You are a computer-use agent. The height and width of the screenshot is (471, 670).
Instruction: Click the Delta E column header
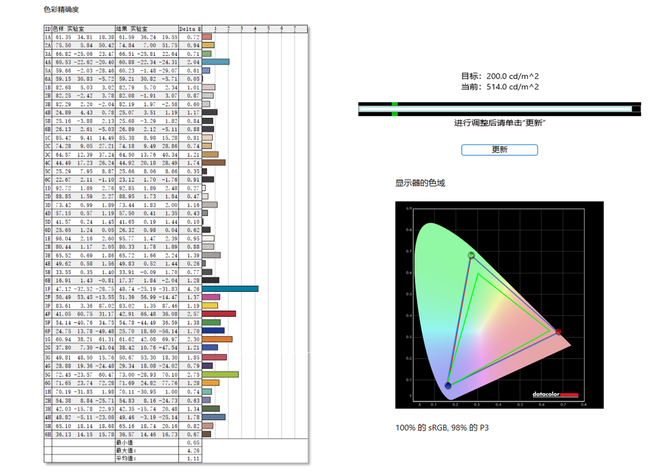pos(190,29)
